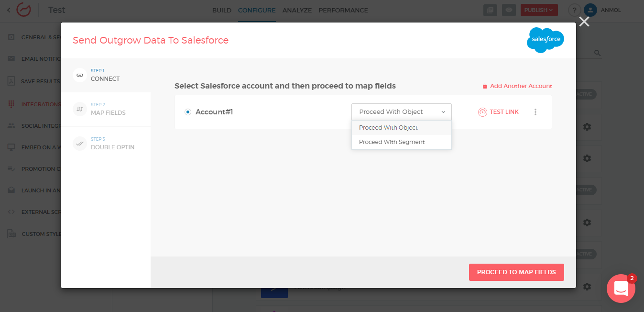Open the PUBLISH dropdown button
The height and width of the screenshot is (312, 644).
click(539, 10)
